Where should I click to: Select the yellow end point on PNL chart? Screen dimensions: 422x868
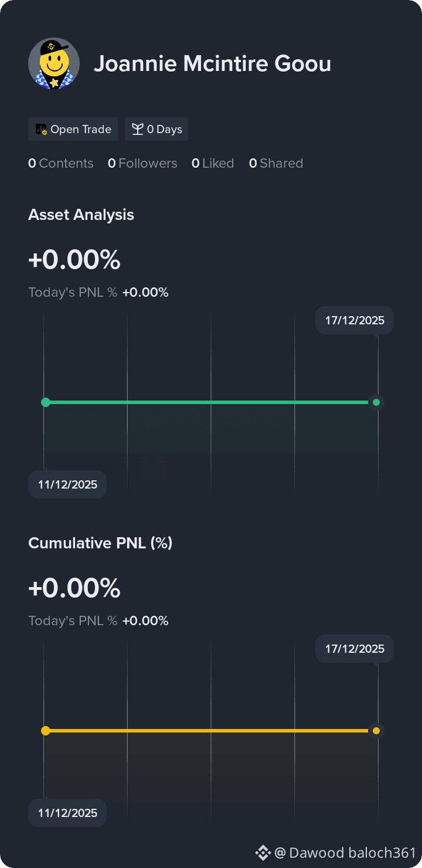[376, 731]
